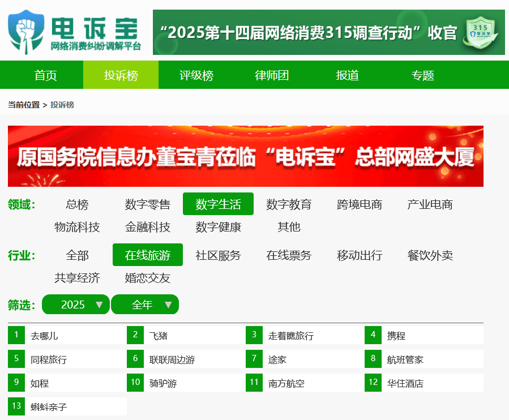Select 社区服务 industry filter
Screen dimensions: 509x420
click(218, 255)
